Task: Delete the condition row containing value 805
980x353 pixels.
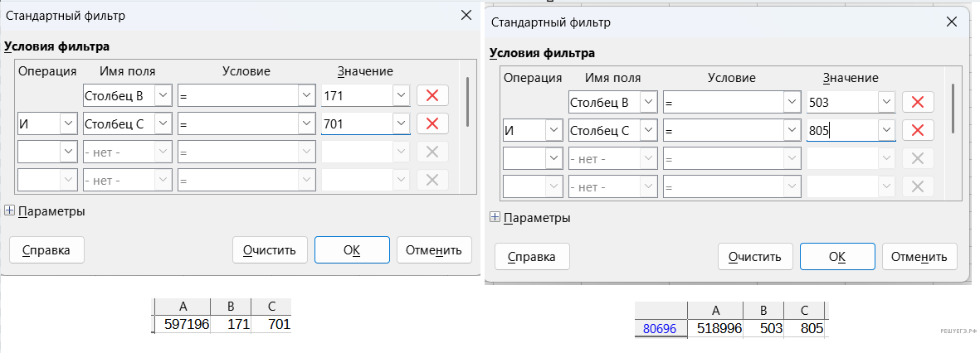Action: coord(917,130)
